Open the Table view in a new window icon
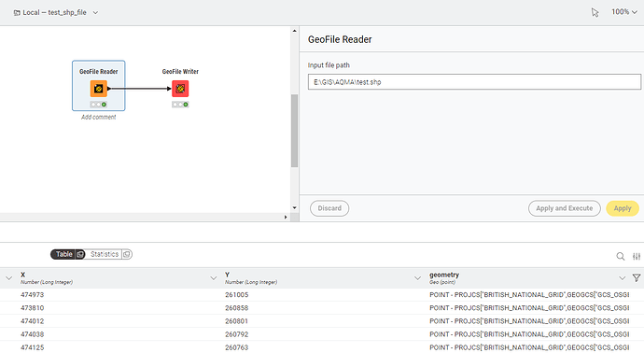Screen dimensions: 644x353 click(80, 254)
